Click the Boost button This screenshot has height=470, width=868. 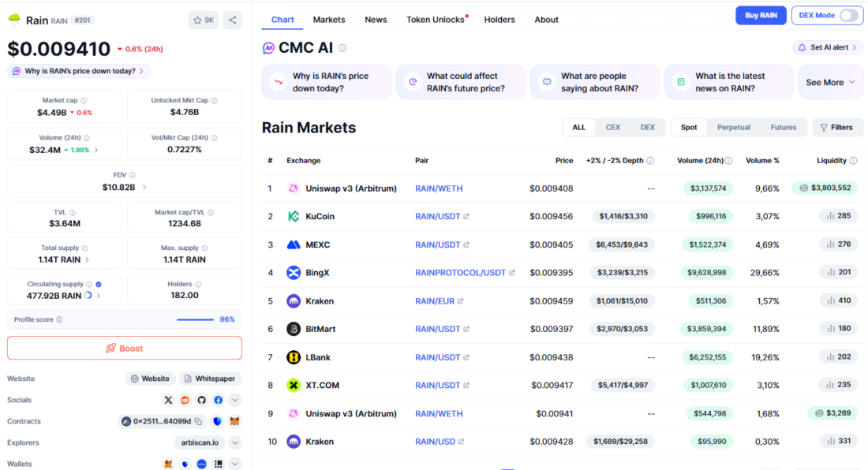click(x=125, y=349)
